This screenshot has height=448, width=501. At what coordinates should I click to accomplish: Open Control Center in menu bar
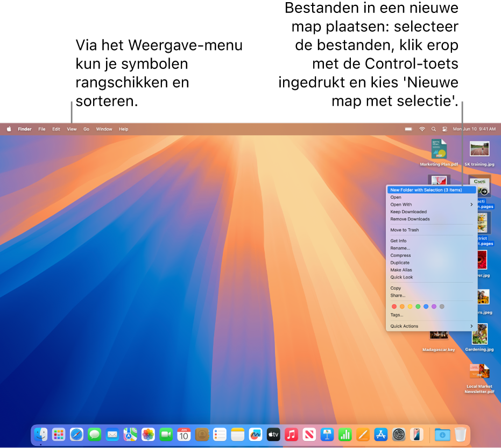coord(444,129)
